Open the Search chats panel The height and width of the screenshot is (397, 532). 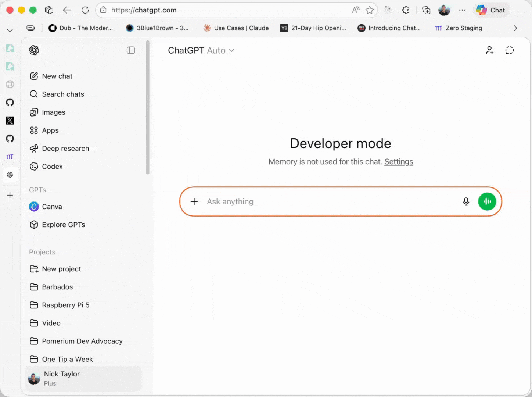[62, 94]
